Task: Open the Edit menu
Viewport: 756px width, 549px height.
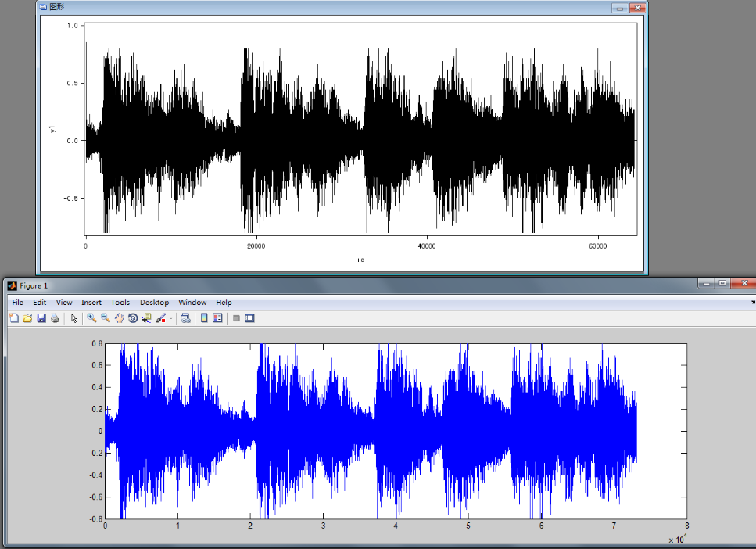Action: pos(40,302)
